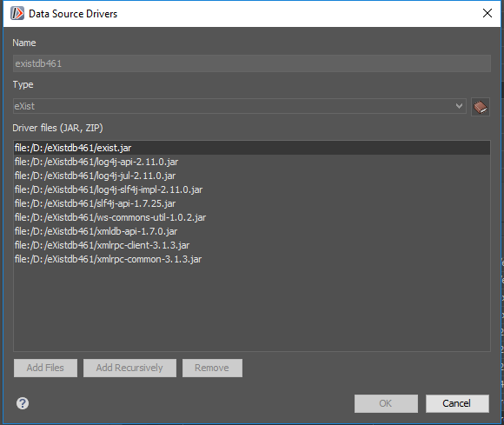Select log4j-jul-2.11.0.jar entry
504x425 pixels.
(252, 176)
